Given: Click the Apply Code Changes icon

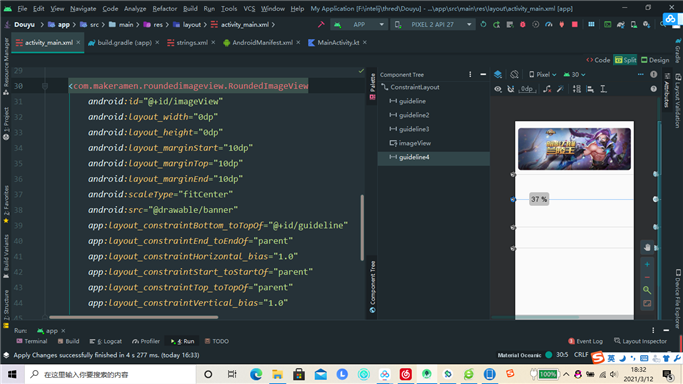Looking at the screenshot, I should point(509,25).
